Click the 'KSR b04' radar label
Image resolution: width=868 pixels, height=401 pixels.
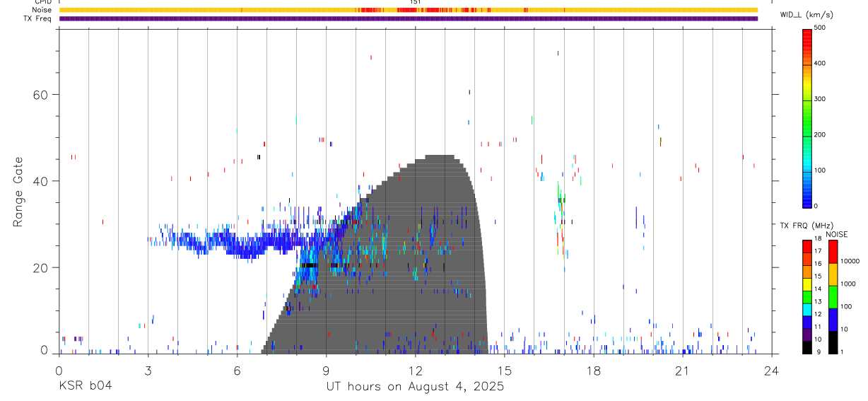click(85, 386)
